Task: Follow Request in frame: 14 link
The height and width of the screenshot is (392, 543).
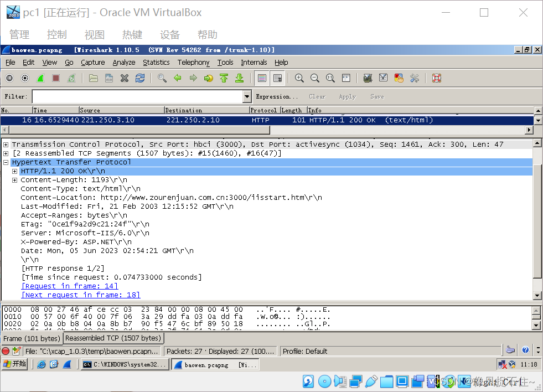Action: (x=70, y=286)
